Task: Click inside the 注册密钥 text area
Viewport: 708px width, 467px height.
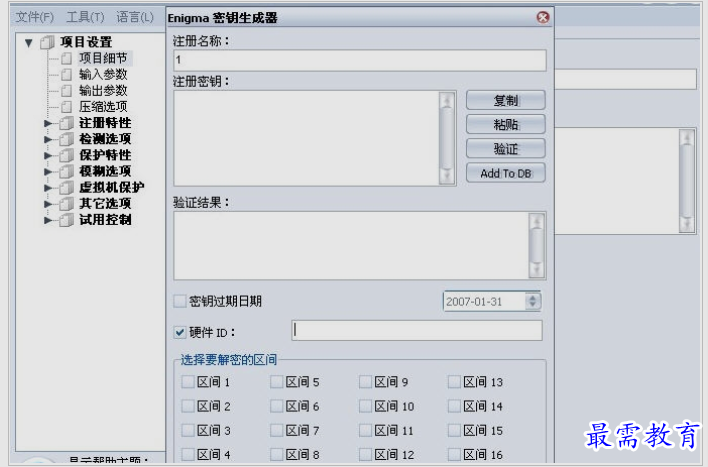Action: pos(306,138)
